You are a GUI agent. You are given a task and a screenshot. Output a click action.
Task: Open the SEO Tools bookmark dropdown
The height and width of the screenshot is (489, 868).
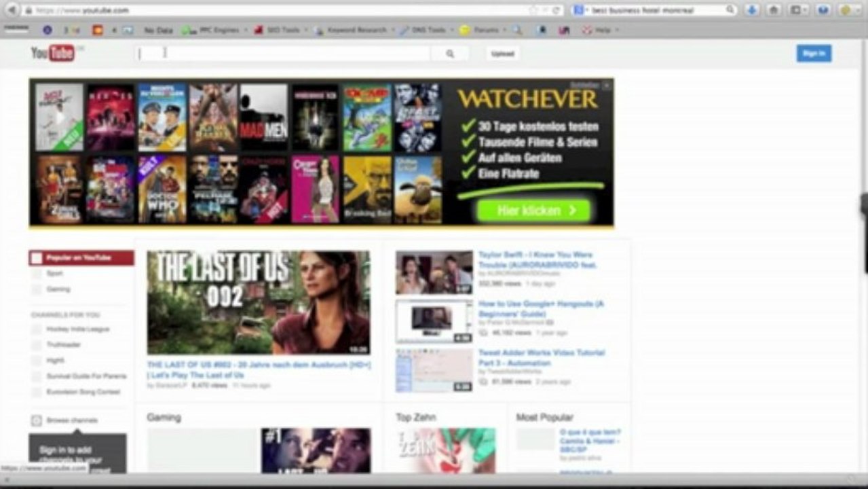[280, 30]
